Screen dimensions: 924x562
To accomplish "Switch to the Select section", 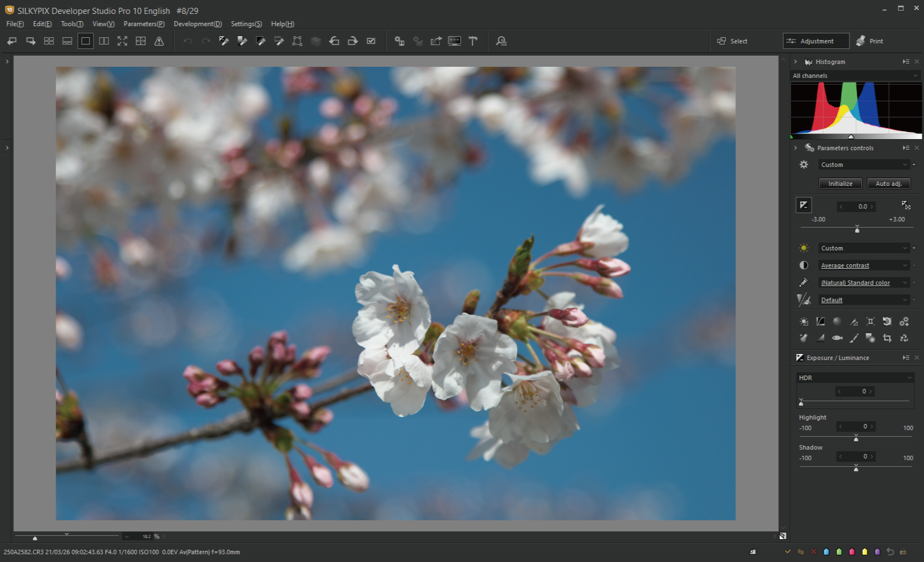I will coord(733,41).
